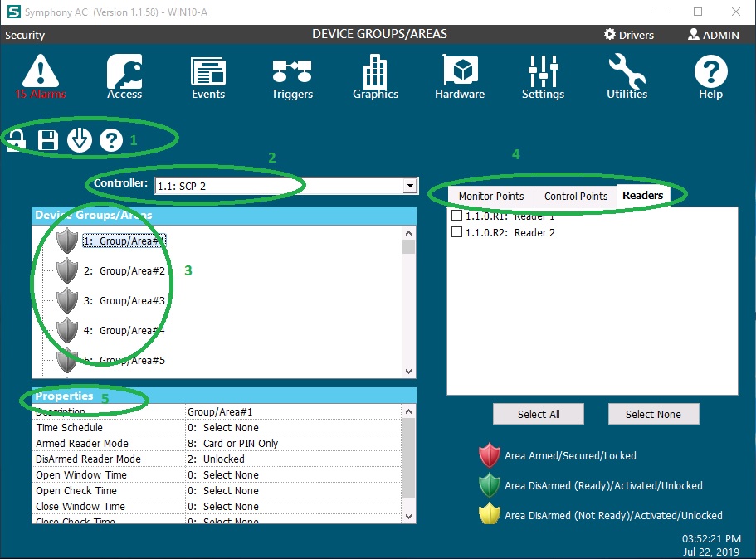Select 2: Group/Area#2 in the list
Screen dimensions: 756x559
tap(124, 271)
